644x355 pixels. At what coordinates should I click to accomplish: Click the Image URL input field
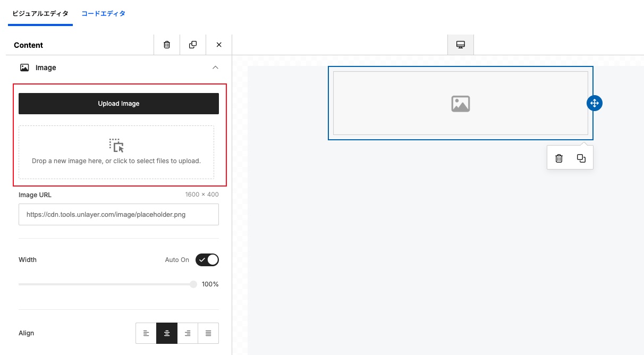pos(118,215)
